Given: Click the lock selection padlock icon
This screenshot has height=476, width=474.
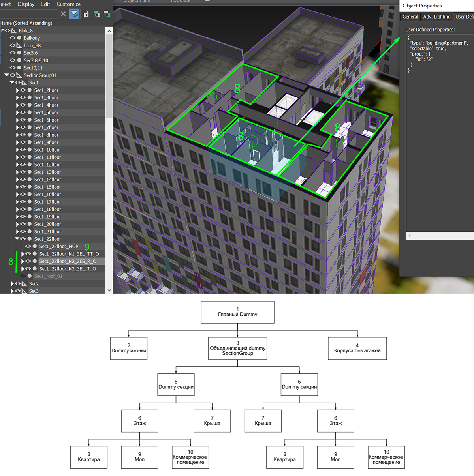Looking at the screenshot, I should click(86, 14).
